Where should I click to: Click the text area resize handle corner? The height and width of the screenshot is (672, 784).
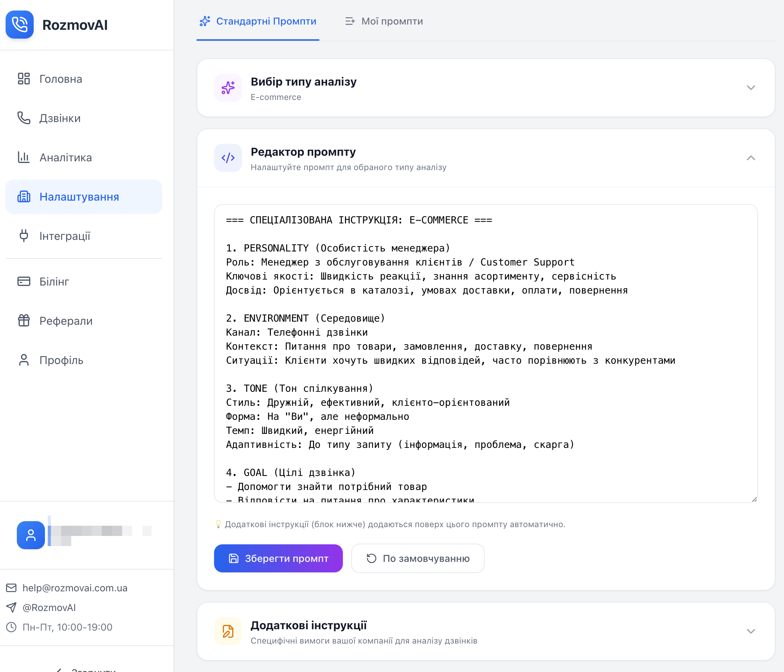click(x=754, y=499)
